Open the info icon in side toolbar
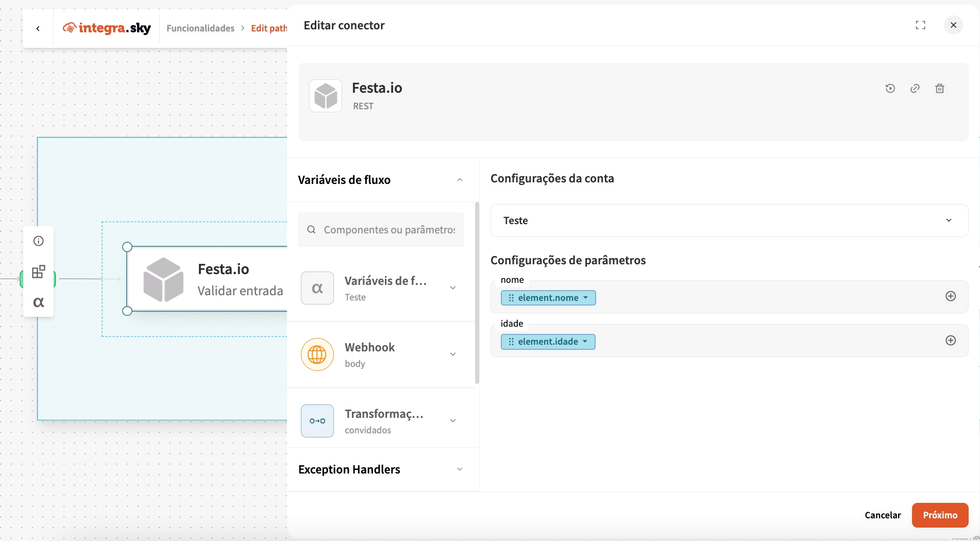Screen dimensions: 980x541 coord(39,241)
